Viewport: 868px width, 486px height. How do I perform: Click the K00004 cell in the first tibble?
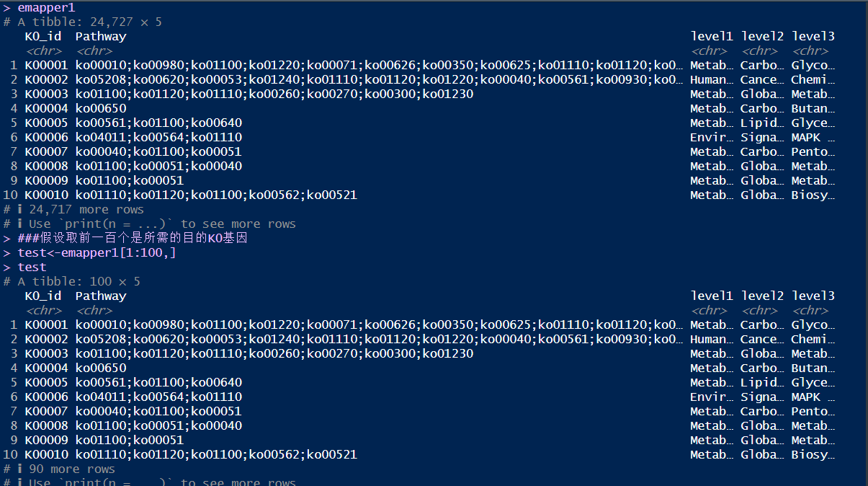coord(46,108)
